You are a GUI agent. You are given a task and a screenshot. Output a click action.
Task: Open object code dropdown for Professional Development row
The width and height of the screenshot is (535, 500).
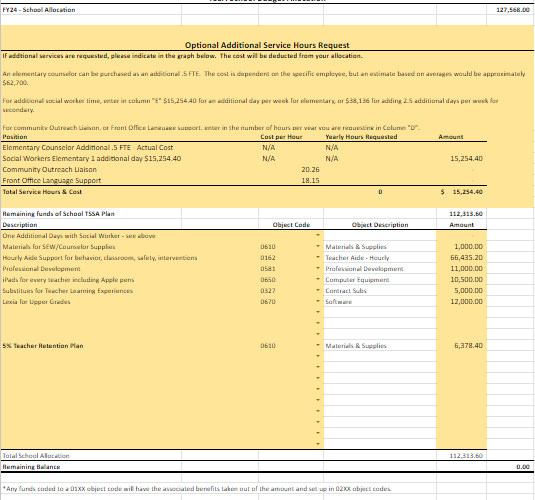tap(318, 268)
